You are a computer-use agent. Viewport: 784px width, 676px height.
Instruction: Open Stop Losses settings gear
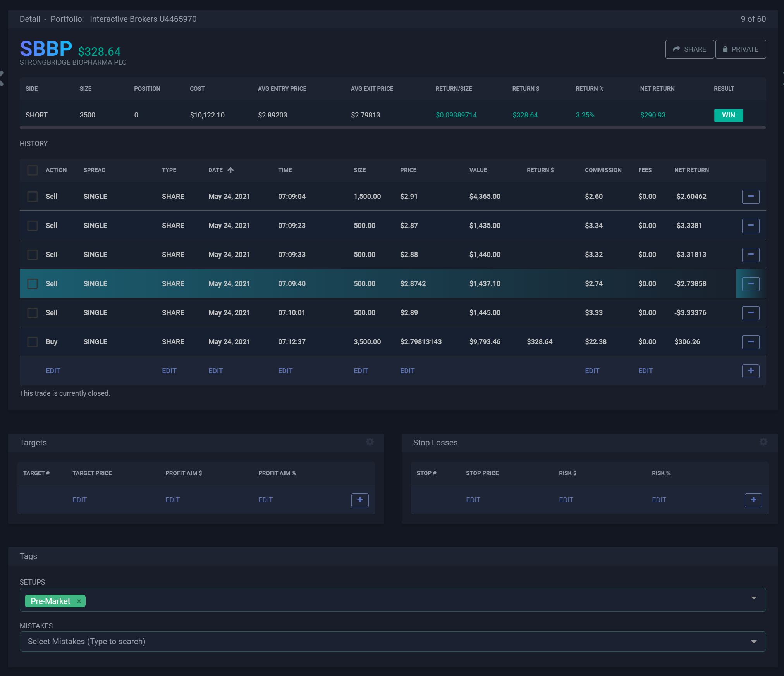click(763, 442)
